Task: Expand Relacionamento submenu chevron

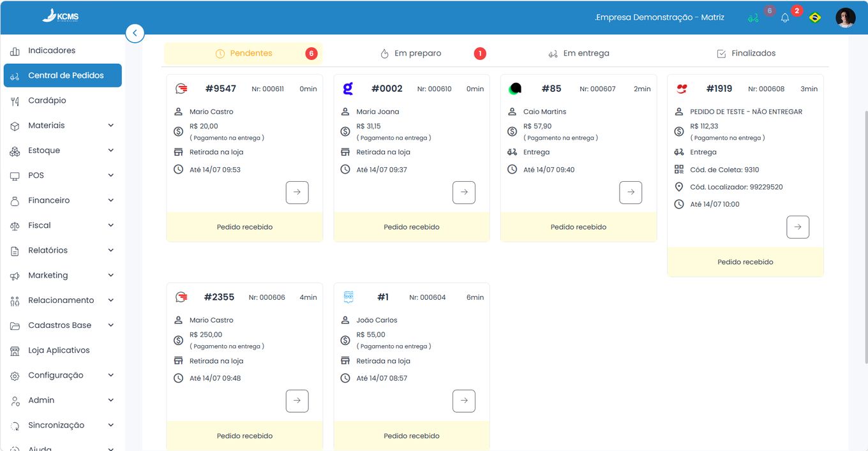Action: pyautogui.click(x=111, y=300)
